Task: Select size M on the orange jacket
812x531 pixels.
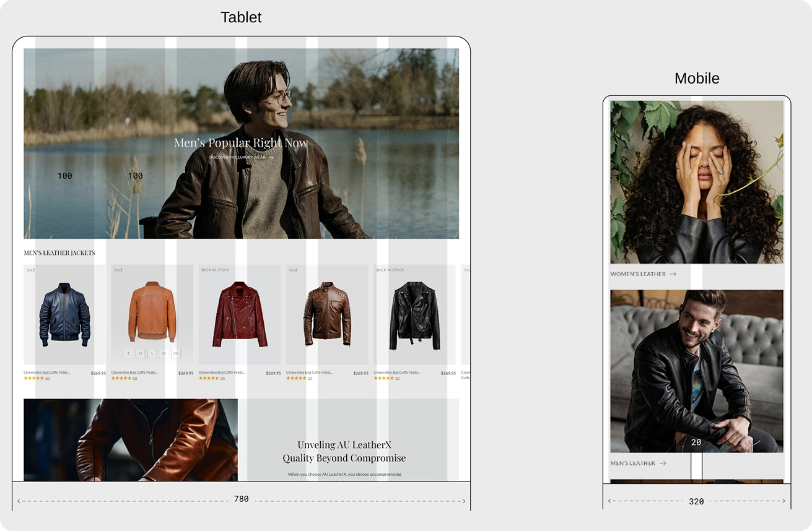Action: 140,353
